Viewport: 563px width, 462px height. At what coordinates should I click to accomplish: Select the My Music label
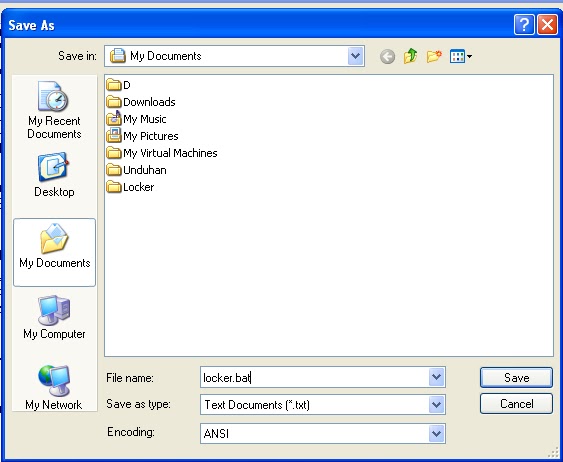pyautogui.click(x=145, y=119)
